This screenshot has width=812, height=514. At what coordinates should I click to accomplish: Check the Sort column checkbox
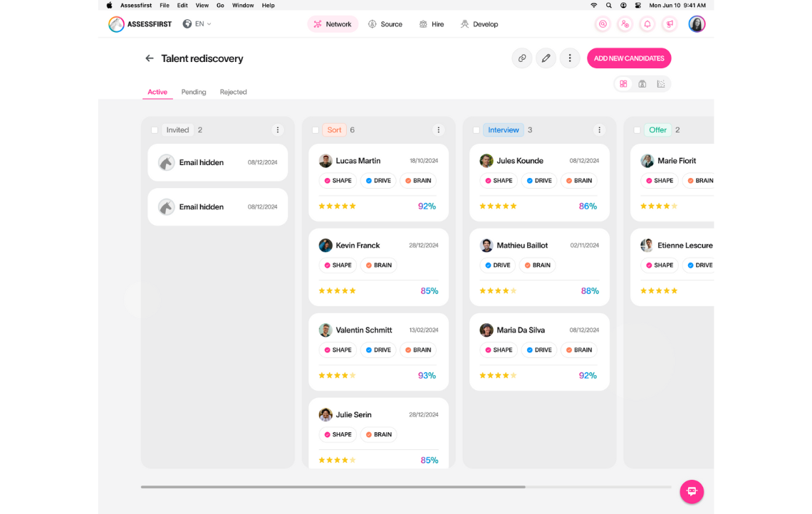(316, 130)
